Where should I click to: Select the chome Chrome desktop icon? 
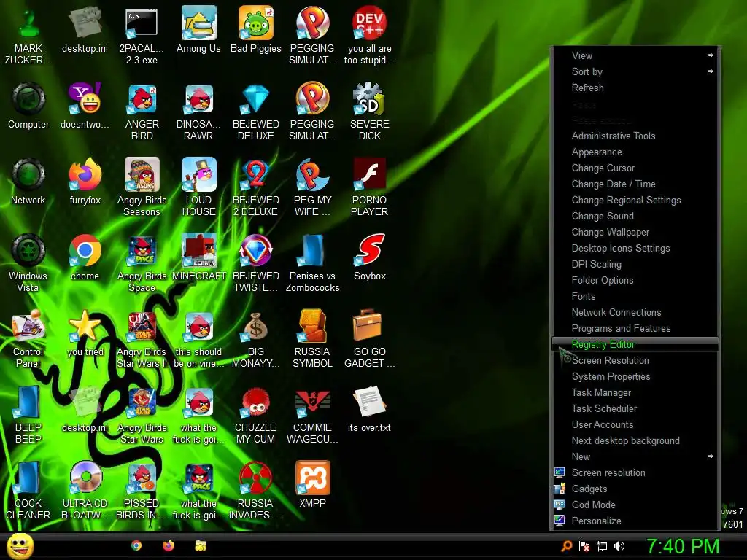point(85,257)
